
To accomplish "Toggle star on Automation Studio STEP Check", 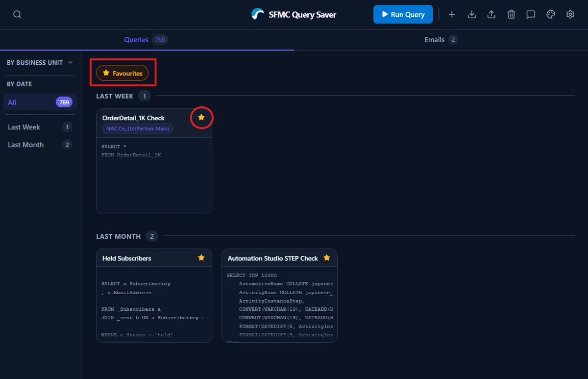I will [x=327, y=258].
